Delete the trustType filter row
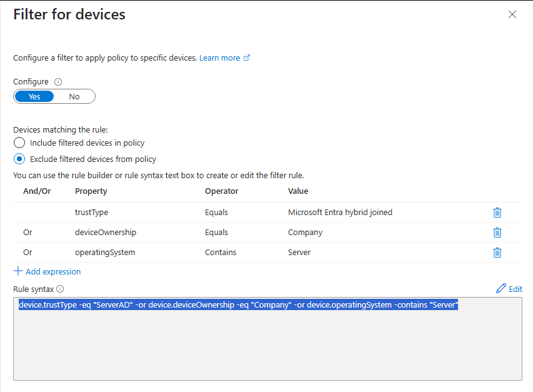533x392 pixels. (x=497, y=212)
